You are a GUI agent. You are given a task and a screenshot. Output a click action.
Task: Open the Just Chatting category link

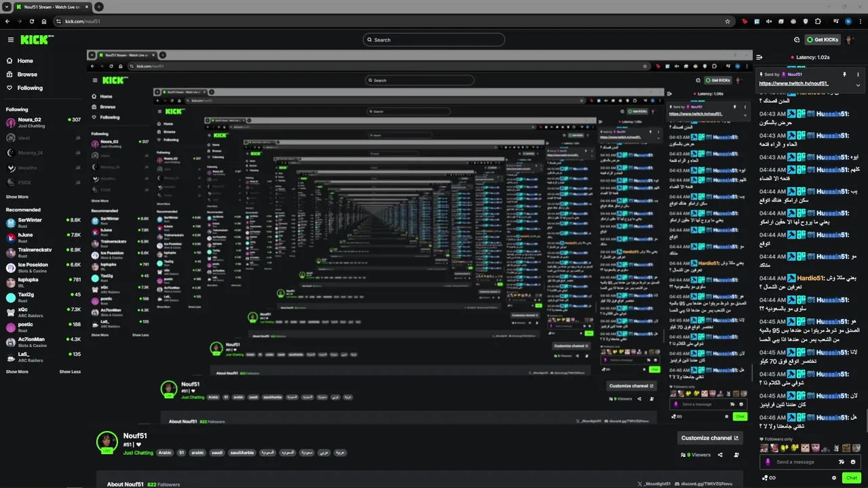(x=138, y=453)
